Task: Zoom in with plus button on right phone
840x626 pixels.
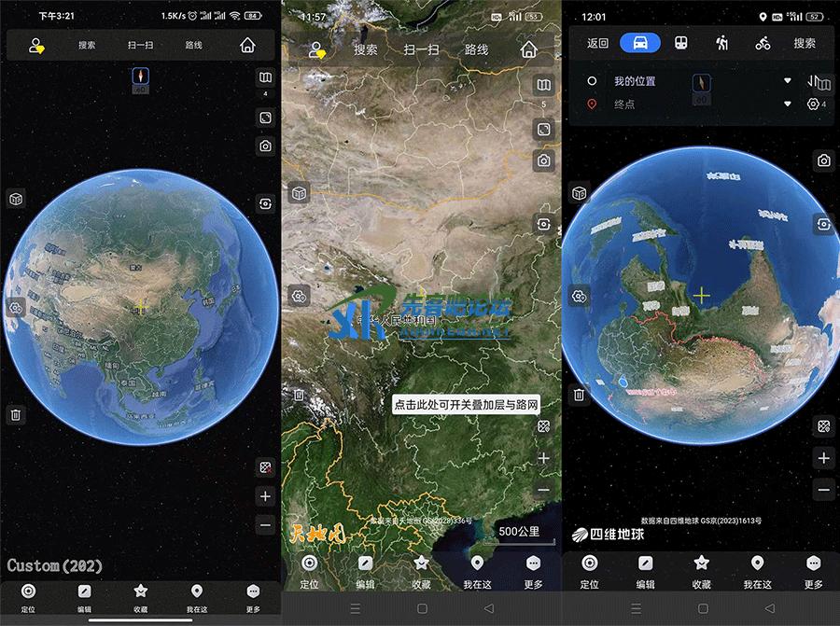Action: (x=823, y=458)
